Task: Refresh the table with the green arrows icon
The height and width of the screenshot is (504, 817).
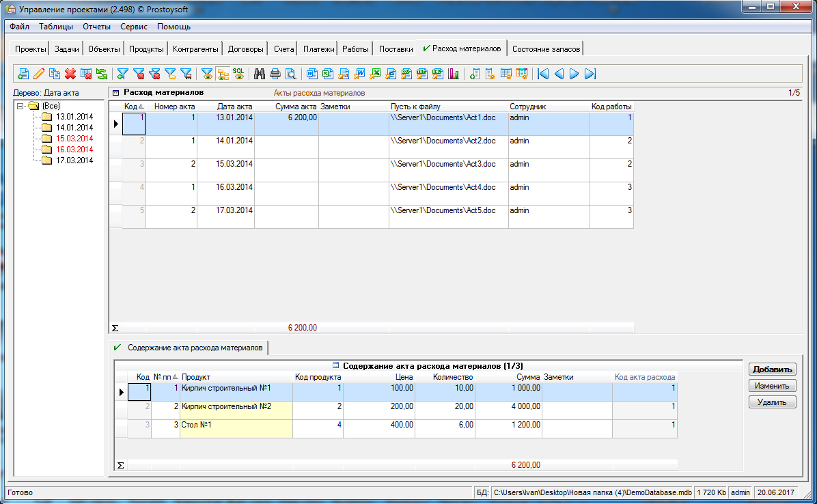Action: pyautogui.click(x=102, y=74)
